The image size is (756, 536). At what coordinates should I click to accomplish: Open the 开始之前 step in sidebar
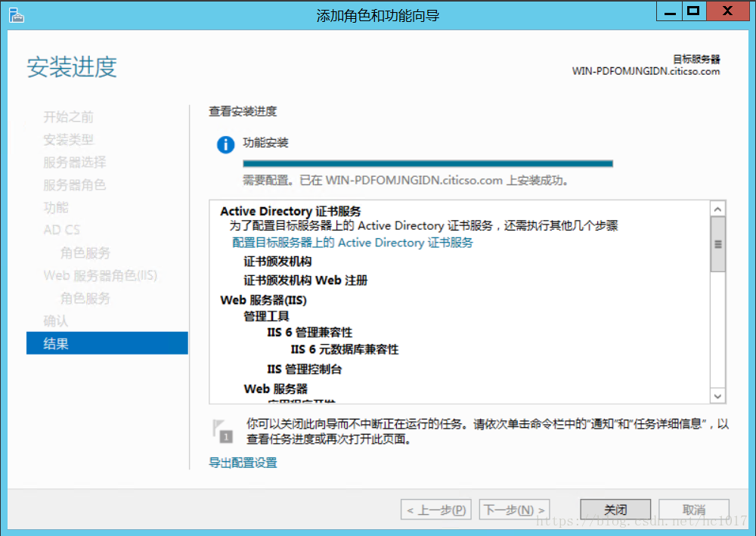click(69, 116)
